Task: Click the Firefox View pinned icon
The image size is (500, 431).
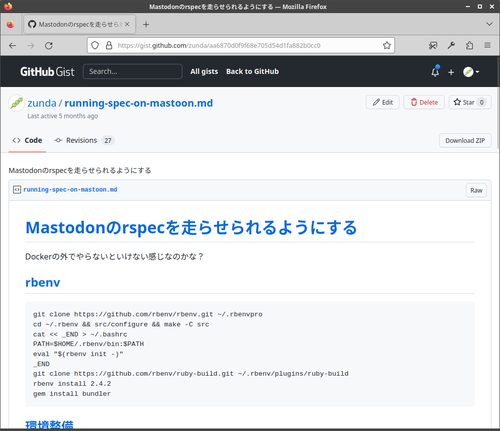Action: tap(11, 24)
